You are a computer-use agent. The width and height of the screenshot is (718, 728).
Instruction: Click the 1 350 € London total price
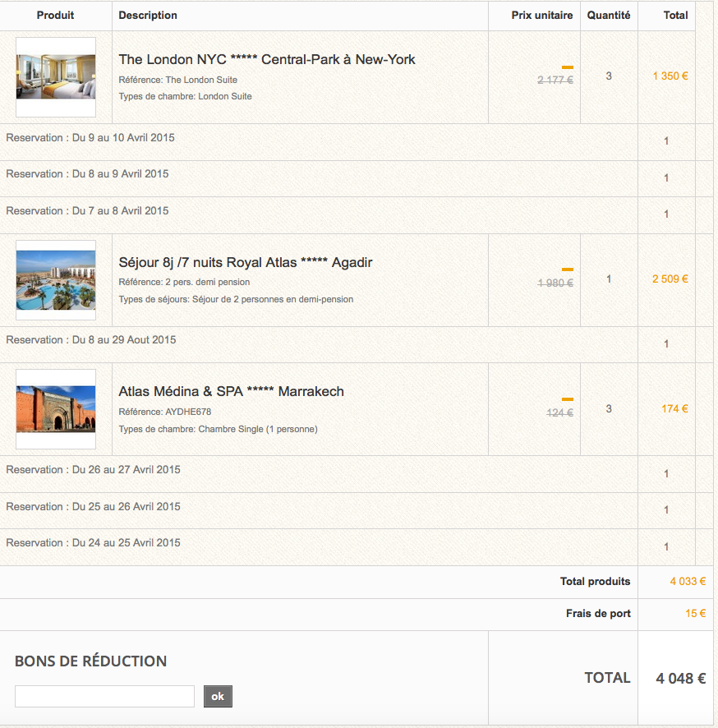pyautogui.click(x=670, y=76)
